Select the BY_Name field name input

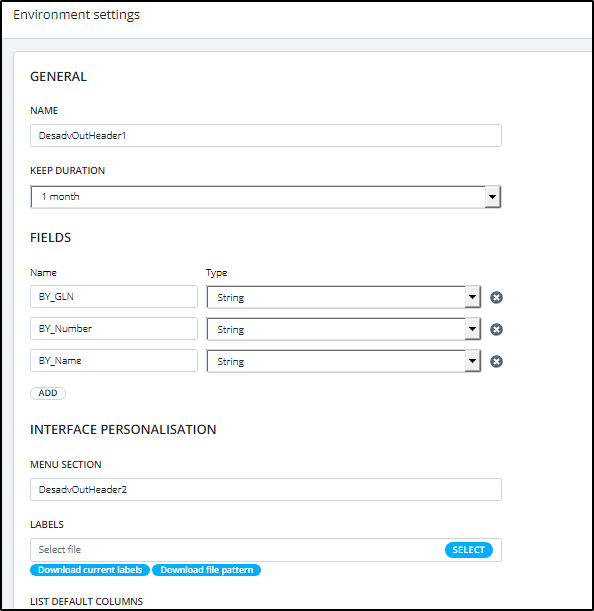point(114,360)
